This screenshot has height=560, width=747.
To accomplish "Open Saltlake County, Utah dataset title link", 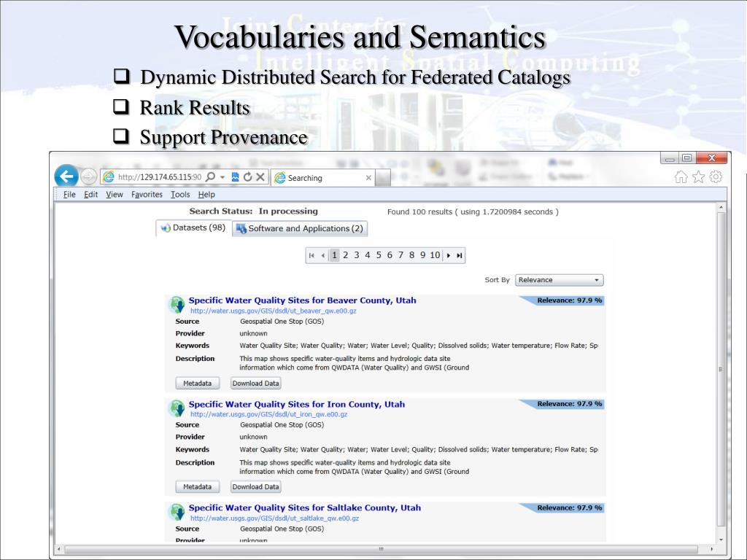I will click(304, 508).
